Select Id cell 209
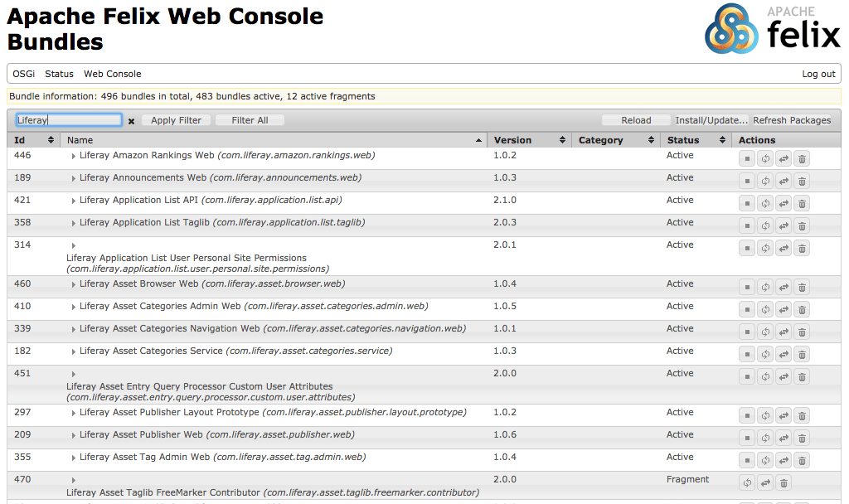Viewport: 849px width, 504px height. (x=22, y=434)
